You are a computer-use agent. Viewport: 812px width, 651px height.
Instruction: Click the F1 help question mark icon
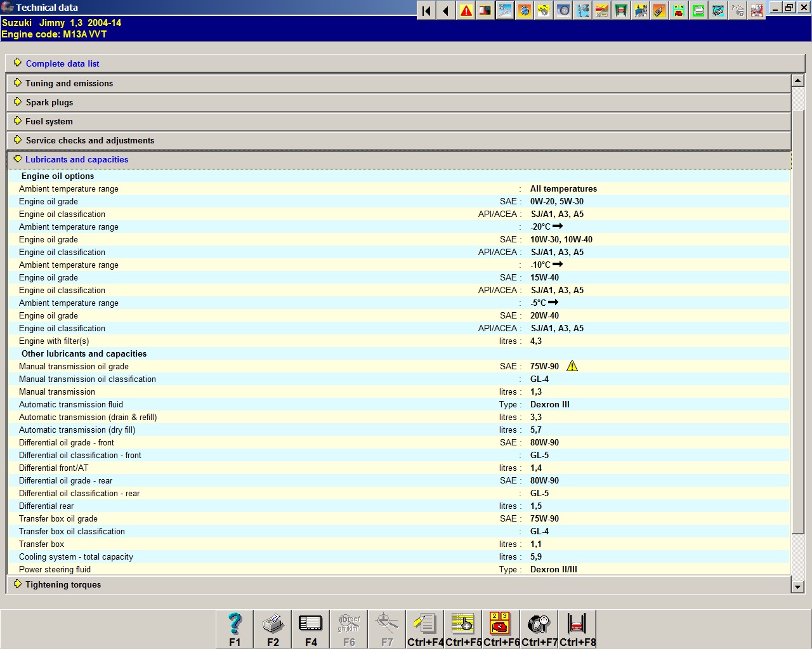[x=235, y=624]
